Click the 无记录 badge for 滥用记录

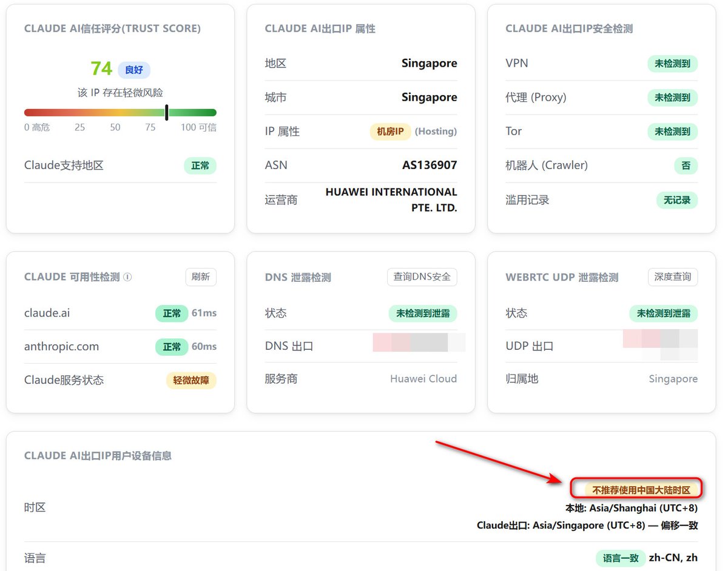(677, 200)
